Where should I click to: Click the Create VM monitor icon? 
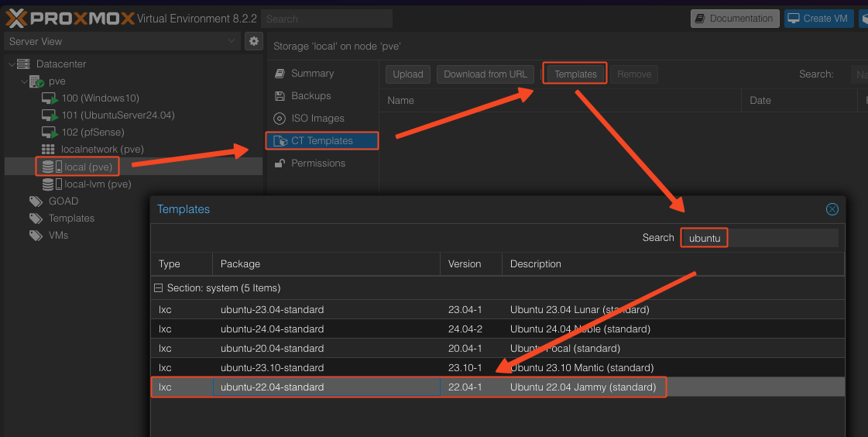coord(794,19)
